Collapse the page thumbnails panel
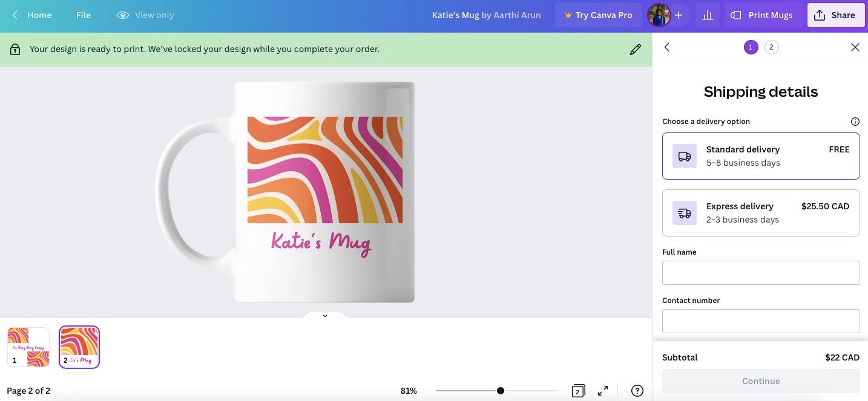 tap(325, 315)
